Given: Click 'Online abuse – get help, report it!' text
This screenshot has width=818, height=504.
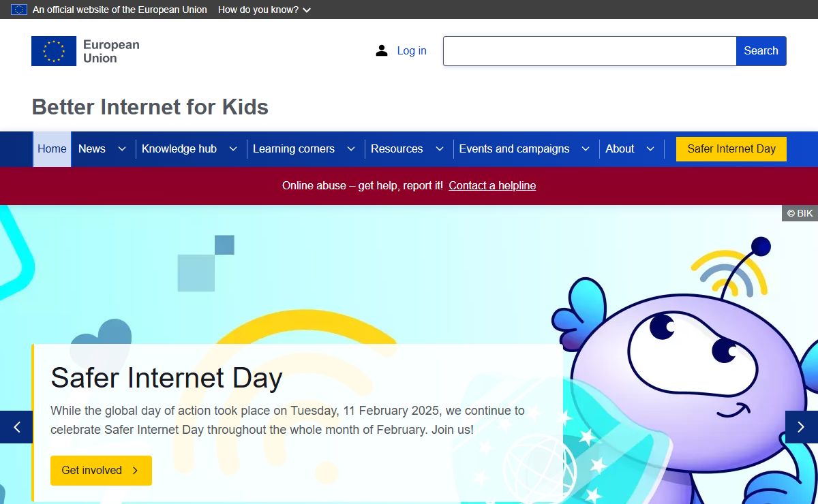Looking at the screenshot, I should tap(363, 186).
